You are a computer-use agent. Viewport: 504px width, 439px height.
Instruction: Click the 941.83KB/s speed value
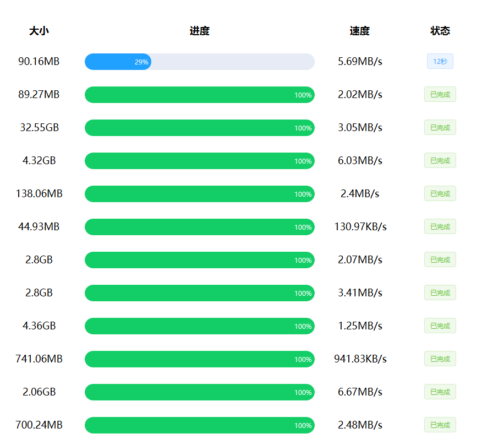(360, 359)
